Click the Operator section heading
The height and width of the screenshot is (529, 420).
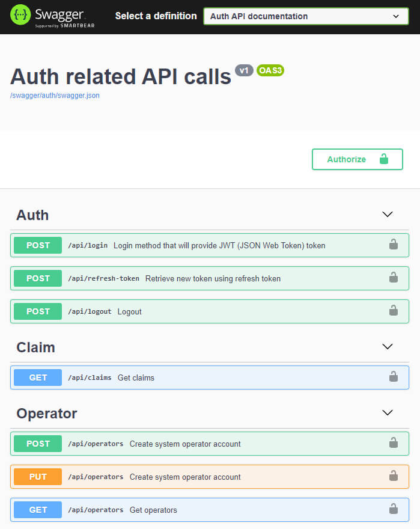pyautogui.click(x=47, y=414)
